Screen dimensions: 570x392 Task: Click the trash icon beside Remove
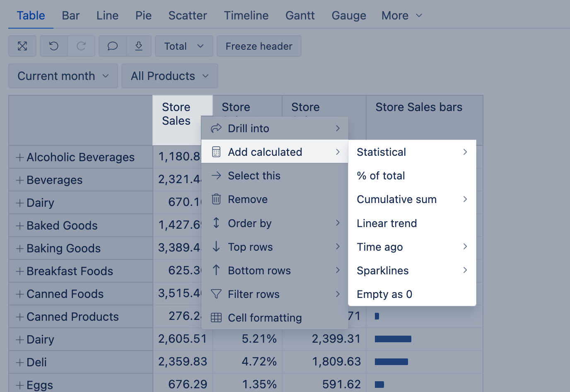(x=216, y=199)
